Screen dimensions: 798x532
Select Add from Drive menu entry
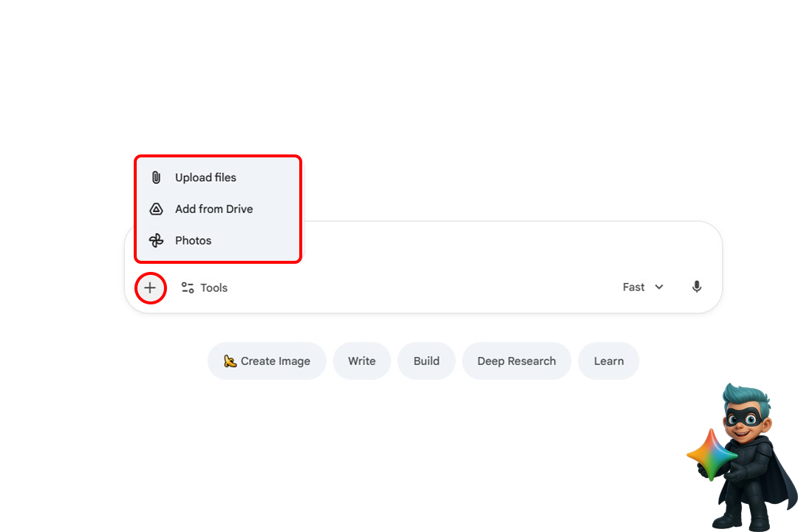pos(214,209)
